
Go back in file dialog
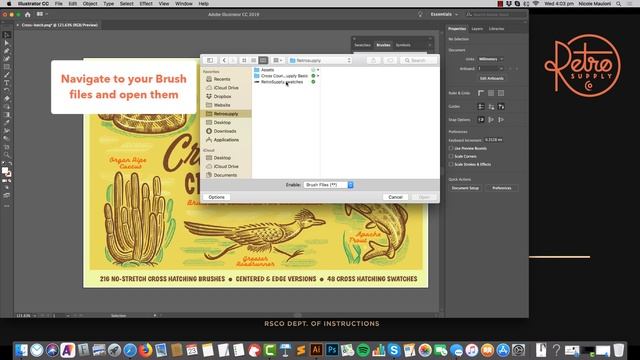(224, 60)
